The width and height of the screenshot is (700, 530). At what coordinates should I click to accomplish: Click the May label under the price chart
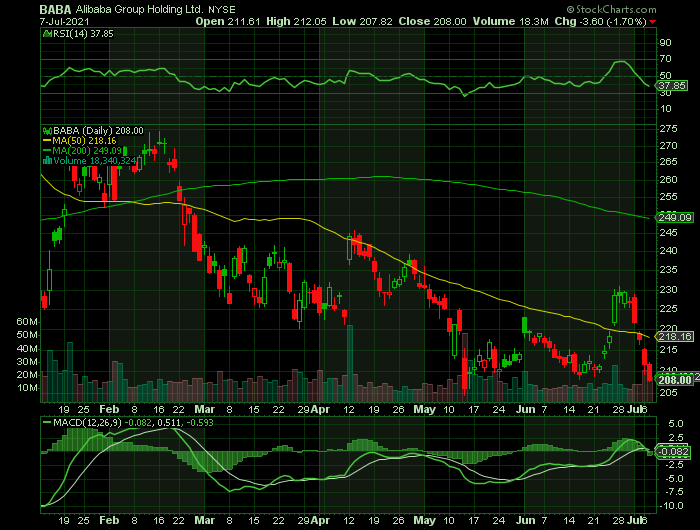click(x=424, y=409)
